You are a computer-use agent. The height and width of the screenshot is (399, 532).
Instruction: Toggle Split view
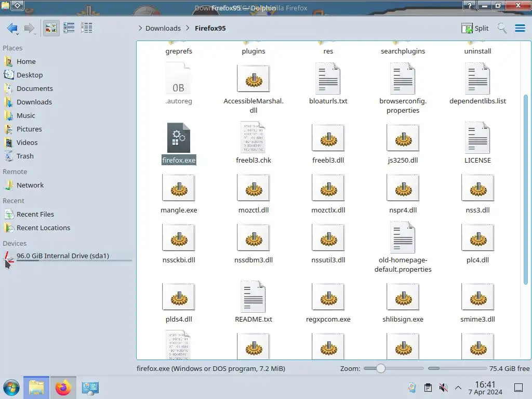(x=475, y=28)
